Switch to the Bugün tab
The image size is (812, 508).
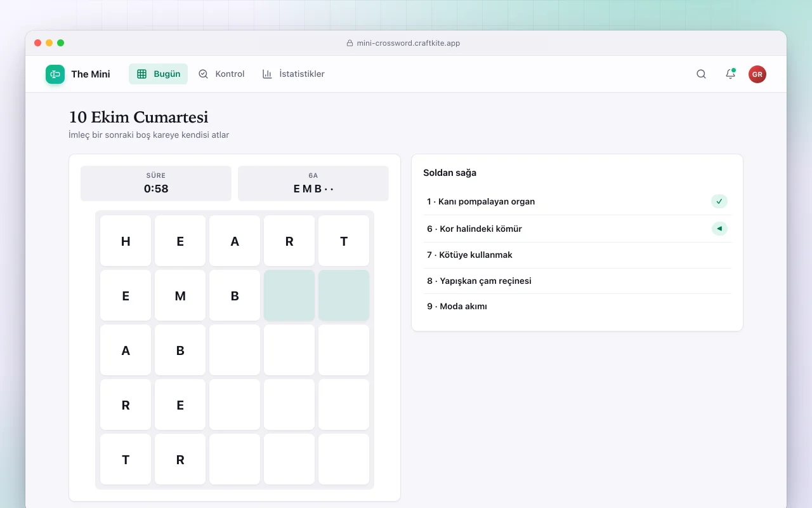click(x=158, y=74)
